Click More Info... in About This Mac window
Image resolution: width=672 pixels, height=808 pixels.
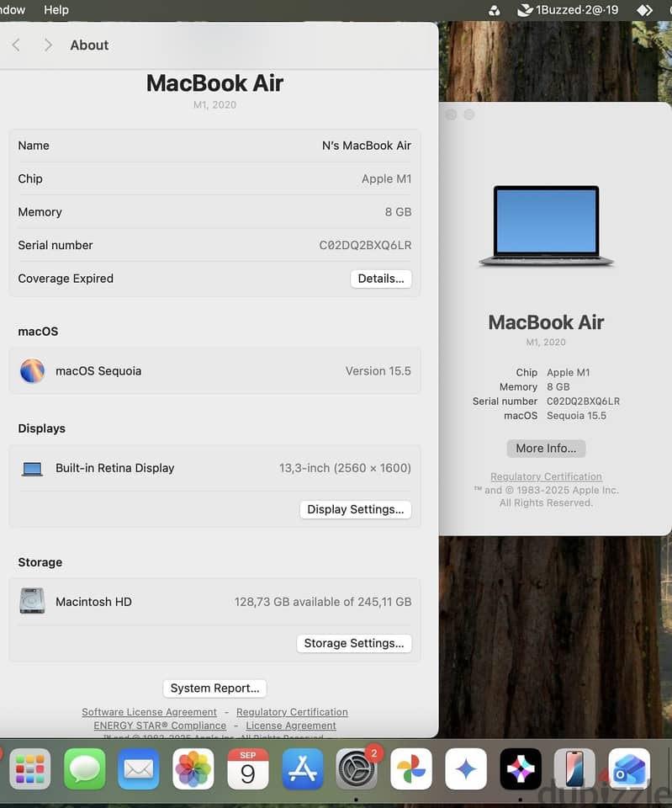[546, 449]
